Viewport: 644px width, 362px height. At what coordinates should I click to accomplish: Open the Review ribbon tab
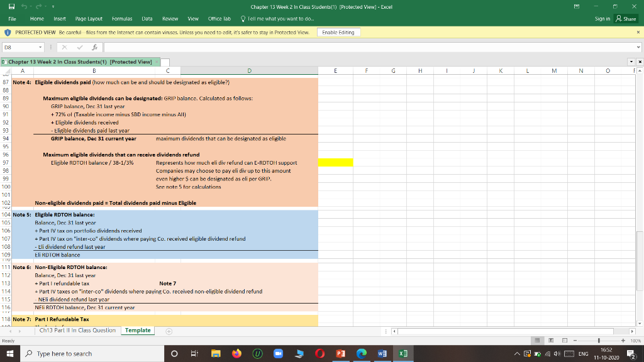click(170, 19)
